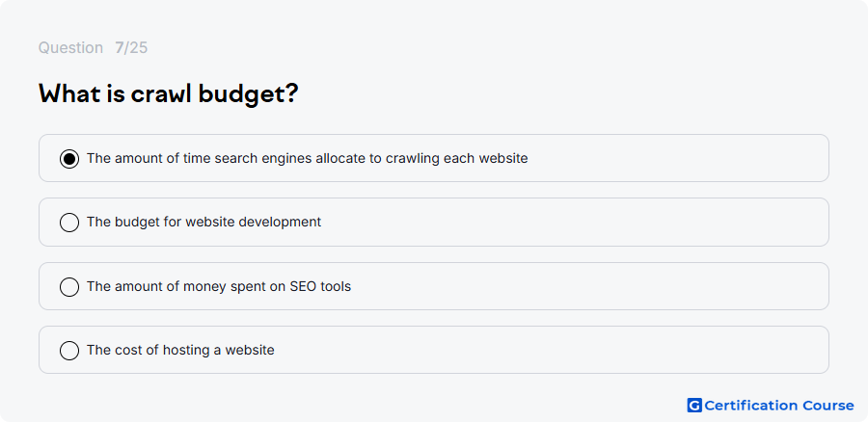
Task: Select the answer card mentioning SEO tools
Action: point(433,286)
